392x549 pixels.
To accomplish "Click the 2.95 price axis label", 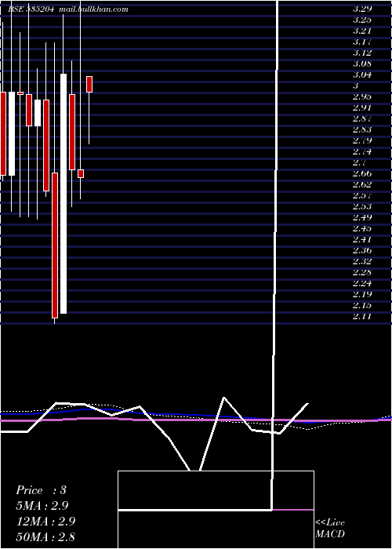I will 362,96.
